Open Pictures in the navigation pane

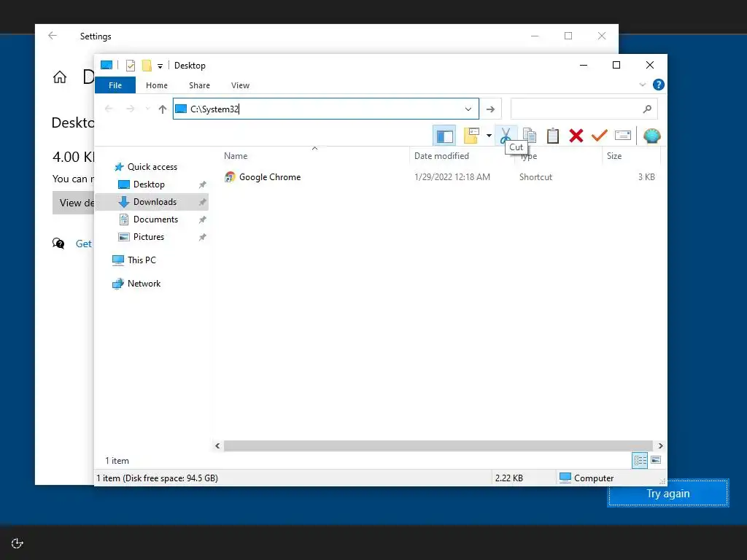[149, 237]
